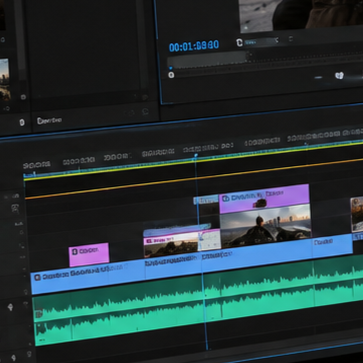Click the microphone icon at the bottom-left corner
Screen dimensions: 363x363
tap(14, 357)
